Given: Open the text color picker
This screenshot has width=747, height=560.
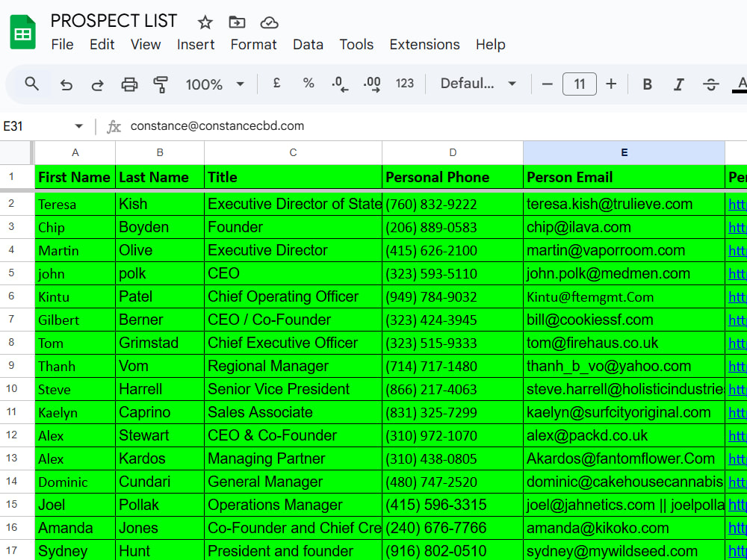Looking at the screenshot, I should pyautogui.click(x=740, y=84).
